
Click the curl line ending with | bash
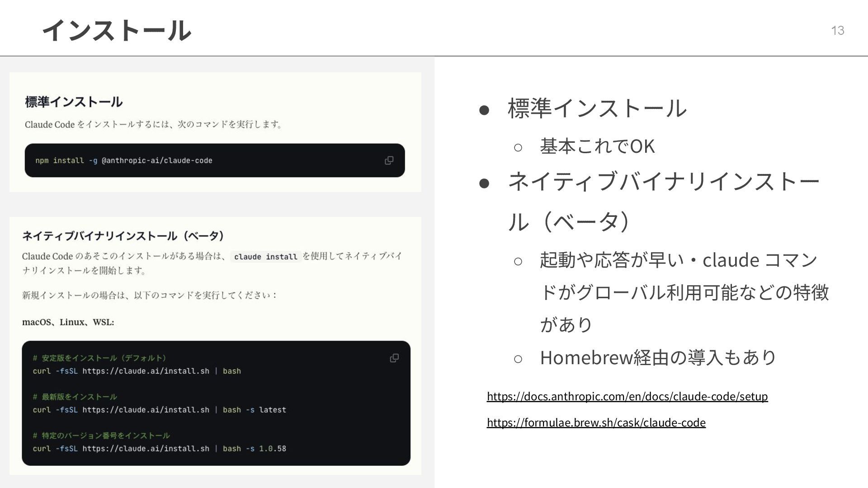pyautogui.click(x=137, y=371)
